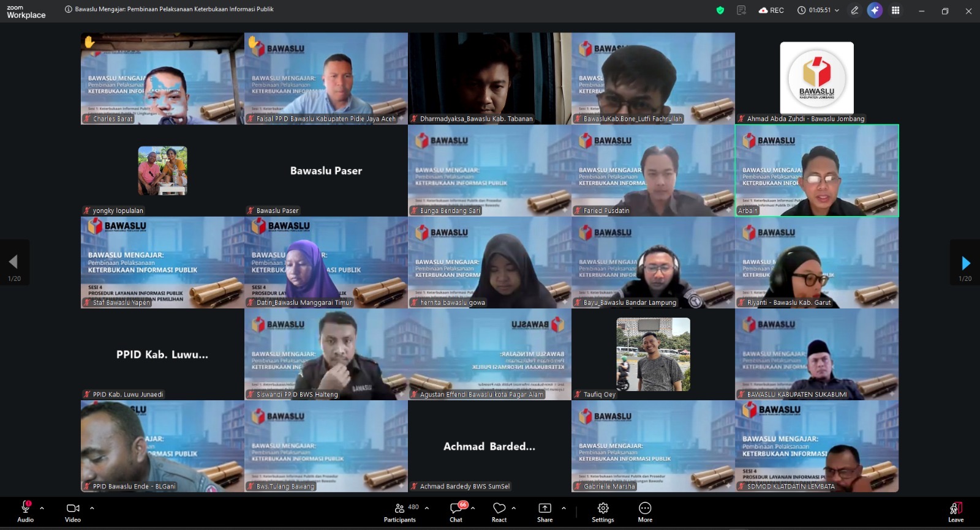Click muted mic icon beside PPID Kab. Luwu Junaedi
The height and width of the screenshot is (530, 980).
click(87, 395)
